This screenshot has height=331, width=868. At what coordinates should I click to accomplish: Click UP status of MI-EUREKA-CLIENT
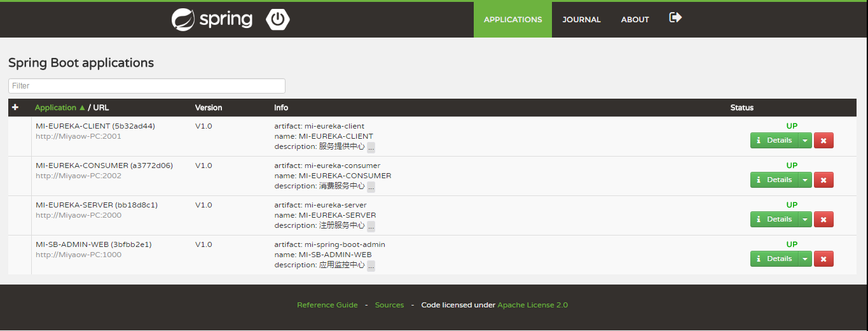(792, 126)
